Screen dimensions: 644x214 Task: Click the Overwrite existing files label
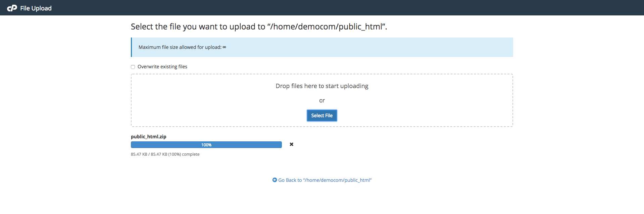tap(162, 67)
